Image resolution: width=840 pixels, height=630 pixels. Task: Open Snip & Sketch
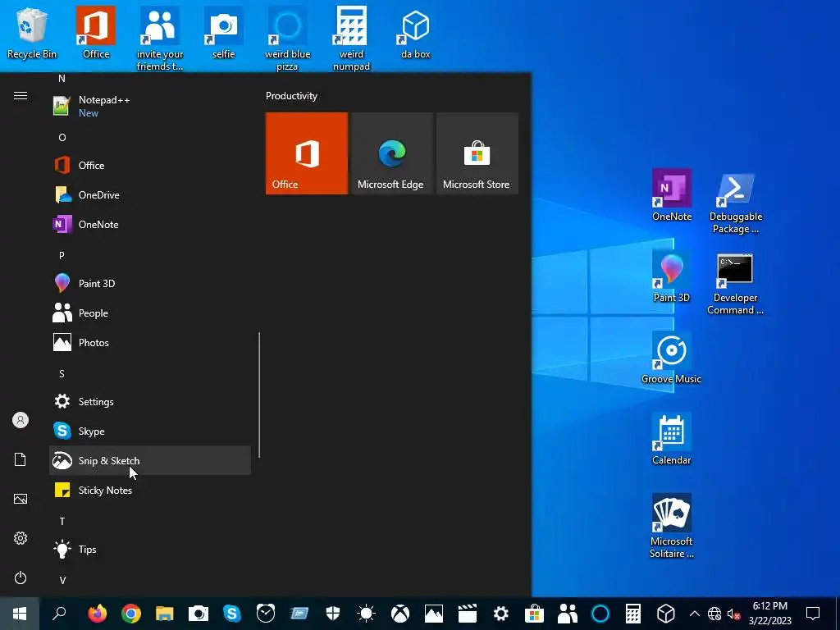click(150, 460)
